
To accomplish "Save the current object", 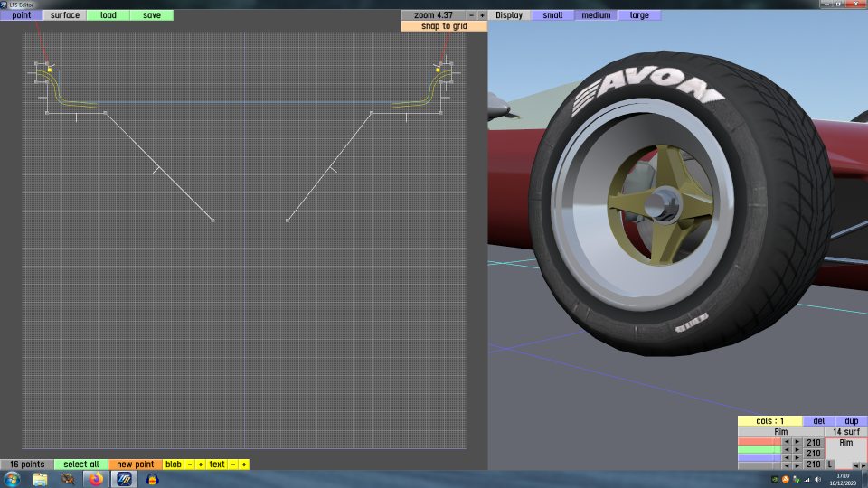I will point(152,15).
